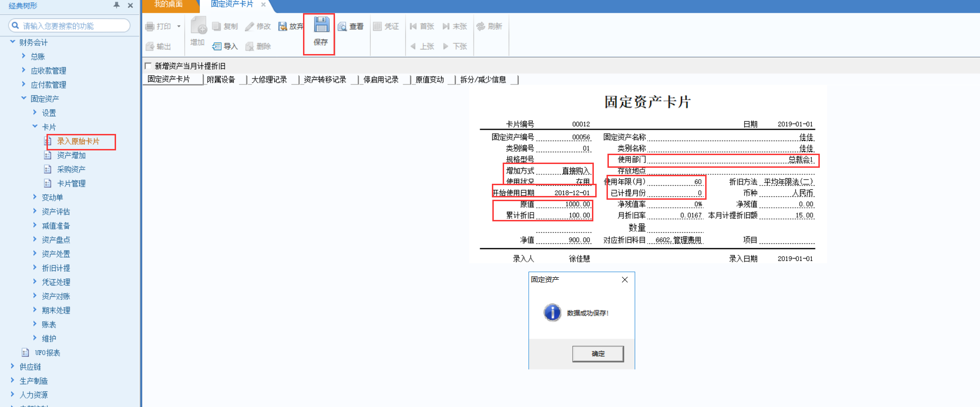
Task: Click the Save (保存) floppy disk icon
Action: (x=321, y=24)
